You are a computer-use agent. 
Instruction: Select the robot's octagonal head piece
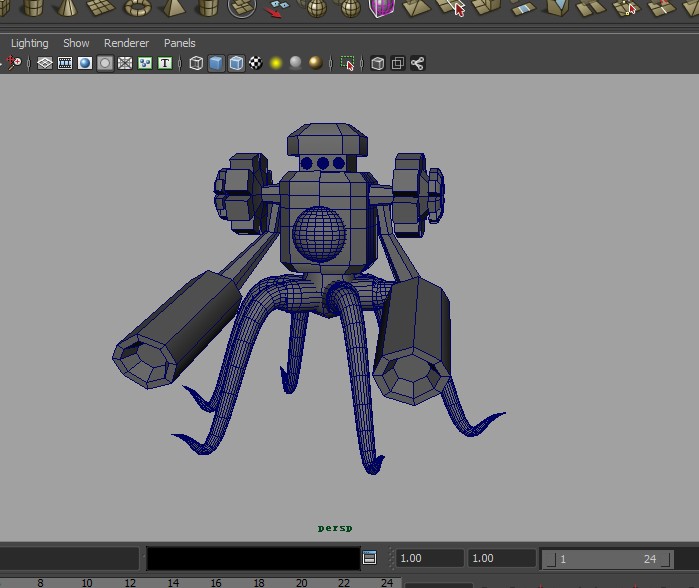click(328, 139)
